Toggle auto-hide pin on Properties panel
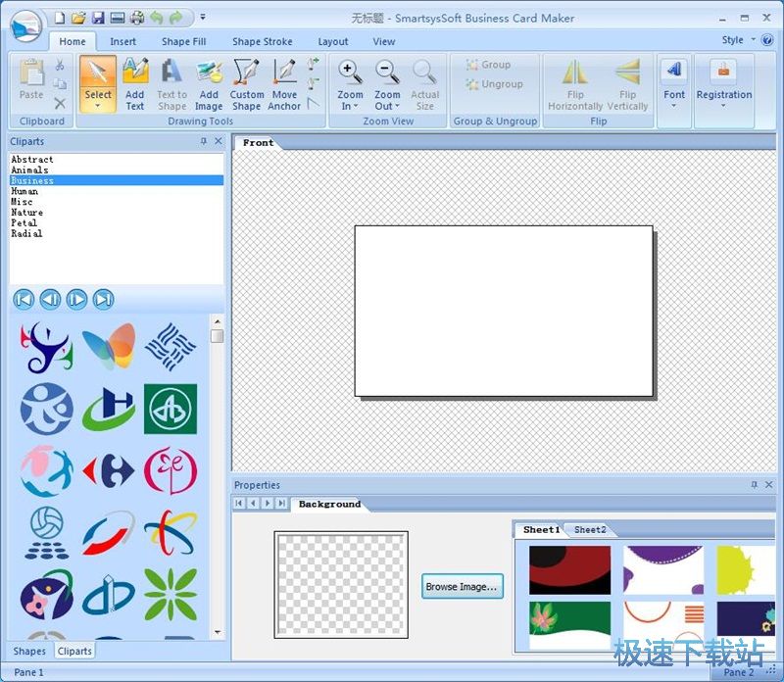Screen dimensions: 784x682 (754, 485)
